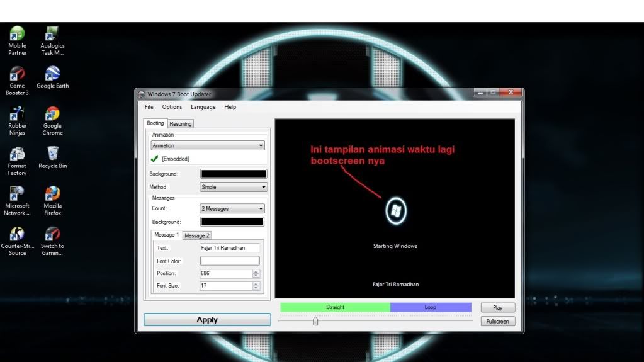Open the Help menu
The width and height of the screenshot is (644, 362).
pos(230,107)
